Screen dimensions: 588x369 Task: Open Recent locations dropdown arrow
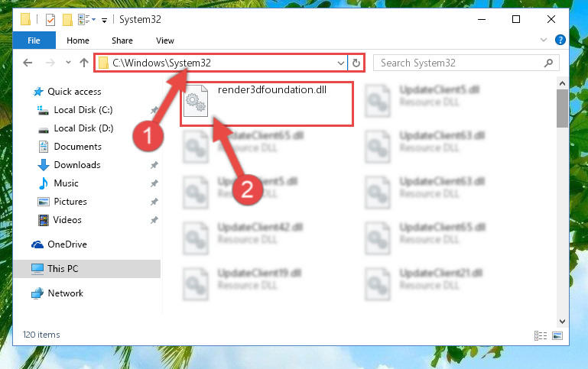click(68, 63)
